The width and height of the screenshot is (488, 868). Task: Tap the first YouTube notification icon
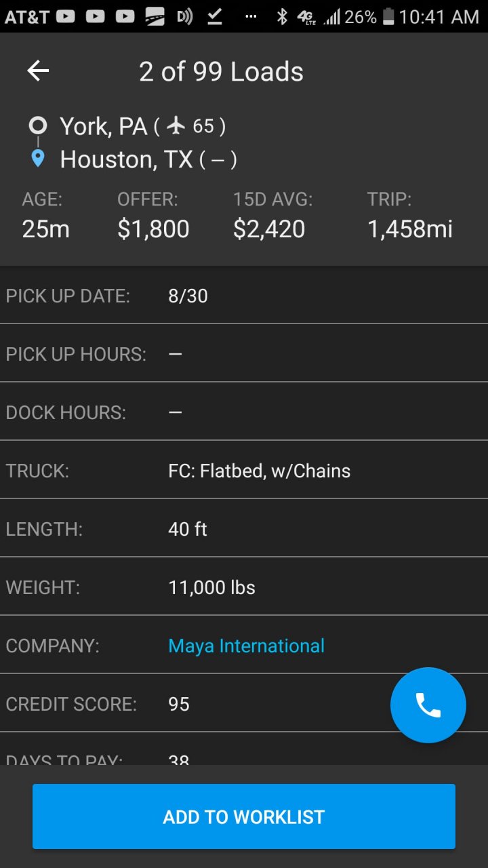(x=66, y=16)
